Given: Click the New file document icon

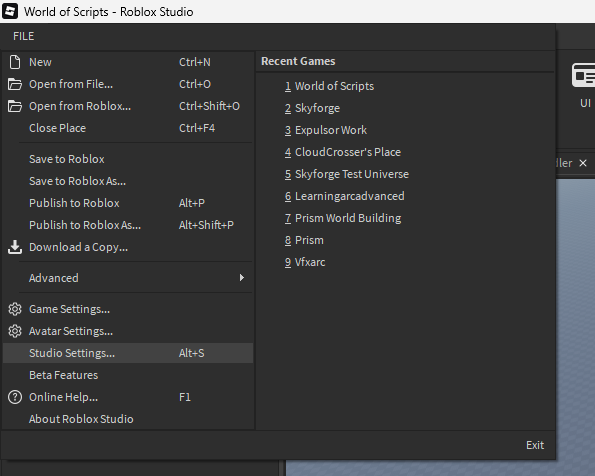Looking at the screenshot, I should 15,62.
